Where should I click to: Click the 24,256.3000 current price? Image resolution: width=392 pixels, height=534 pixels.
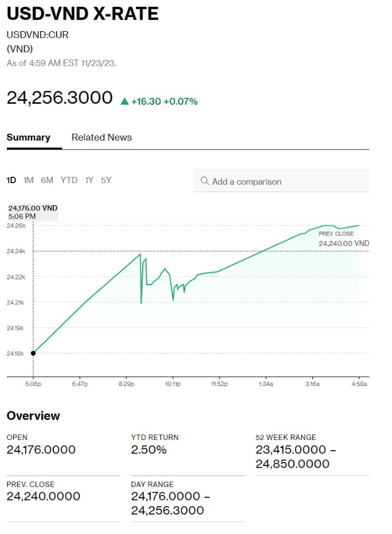tap(59, 98)
